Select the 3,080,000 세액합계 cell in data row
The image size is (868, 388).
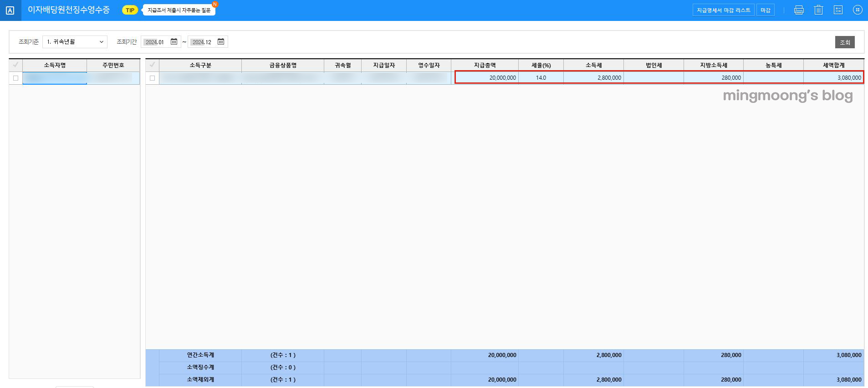click(833, 78)
